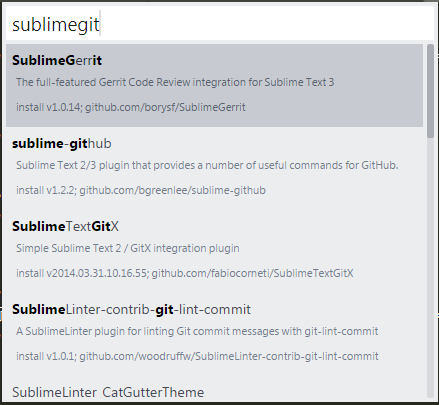The height and width of the screenshot is (405, 439).
Task: Click the lower scrollbar track below the thumb
Action: click(x=431, y=267)
